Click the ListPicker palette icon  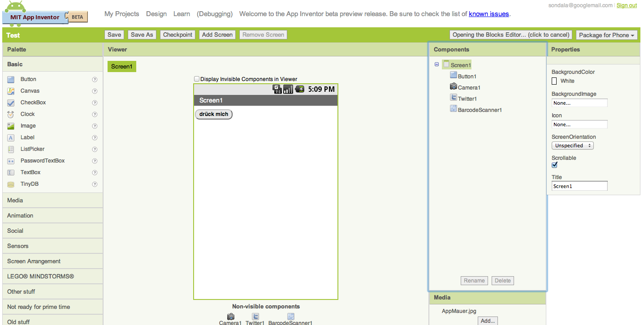point(11,149)
